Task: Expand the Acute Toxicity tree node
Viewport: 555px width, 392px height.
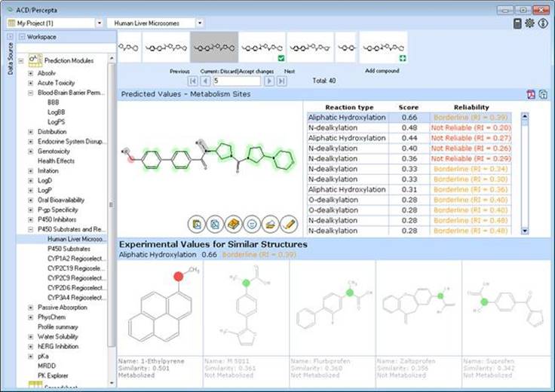Action: pyautogui.click(x=31, y=82)
